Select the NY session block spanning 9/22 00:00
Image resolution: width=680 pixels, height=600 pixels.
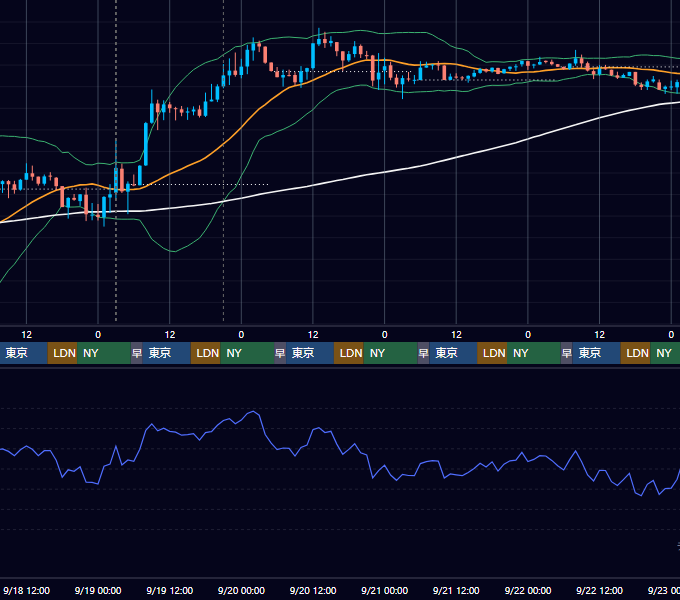point(534,353)
